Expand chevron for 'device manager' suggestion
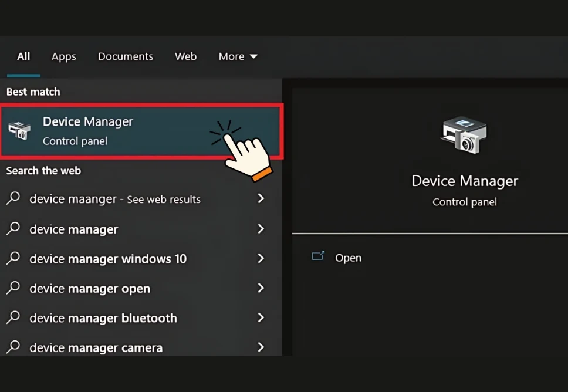568x392 pixels. pos(261,229)
